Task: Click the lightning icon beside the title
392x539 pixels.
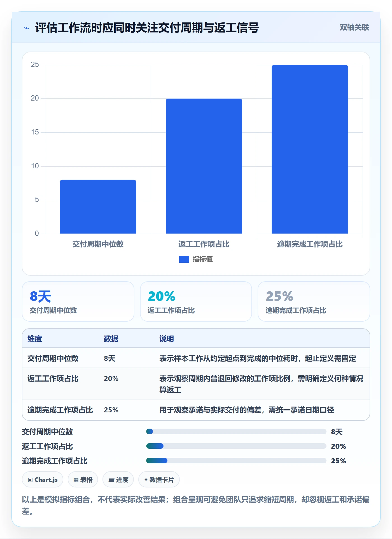Action: point(27,28)
